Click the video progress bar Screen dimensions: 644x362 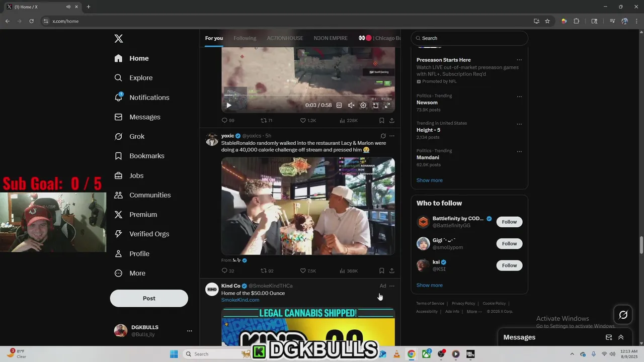tap(308, 96)
